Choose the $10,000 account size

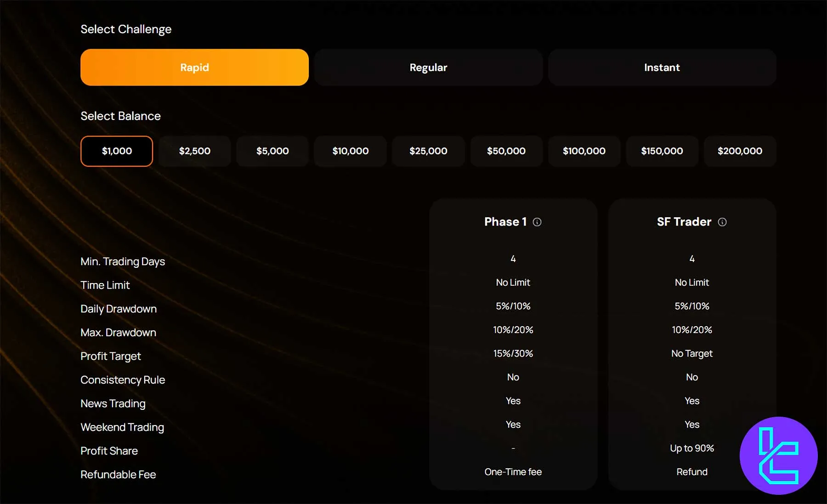pyautogui.click(x=350, y=151)
